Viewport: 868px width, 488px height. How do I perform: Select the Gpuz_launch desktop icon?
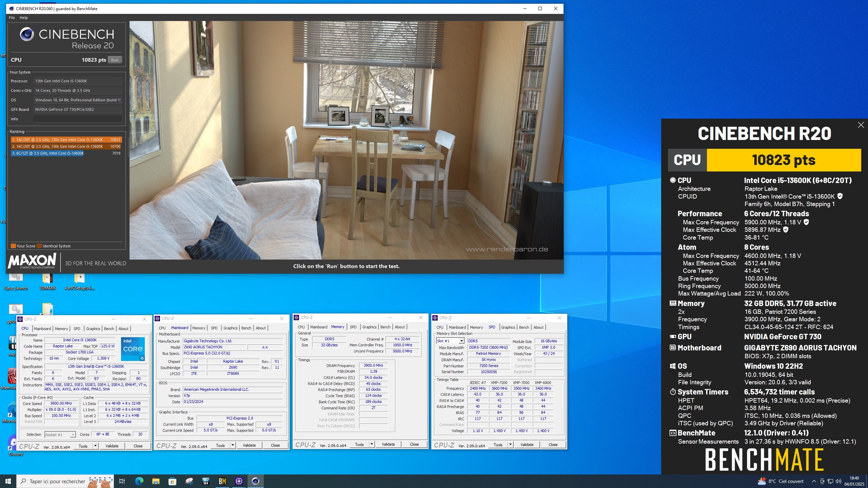(16, 282)
